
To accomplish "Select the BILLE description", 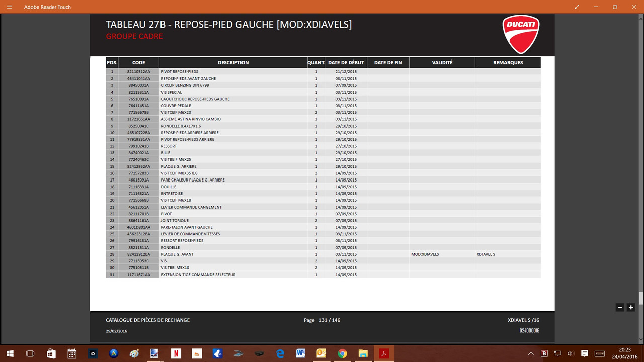I will click(x=166, y=153).
